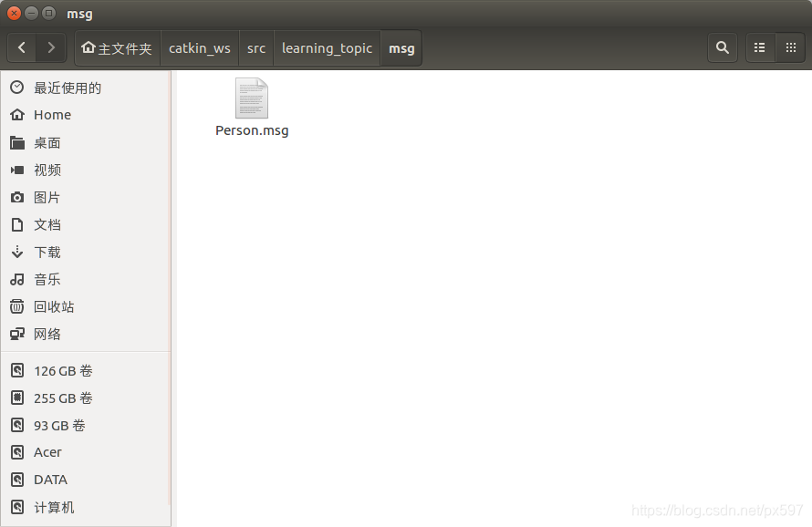Click the chip drive icon for 255 GB 卷
The height and width of the screenshot is (527, 812).
click(x=17, y=398)
